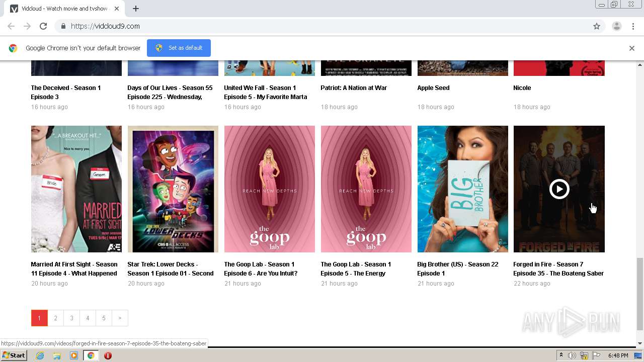
Task: Close the Vidcloud browser tab
Action: point(117,9)
